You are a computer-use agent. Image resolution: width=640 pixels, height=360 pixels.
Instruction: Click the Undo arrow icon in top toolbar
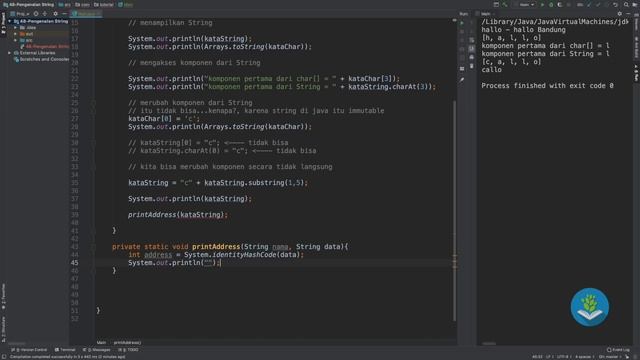(615, 5)
